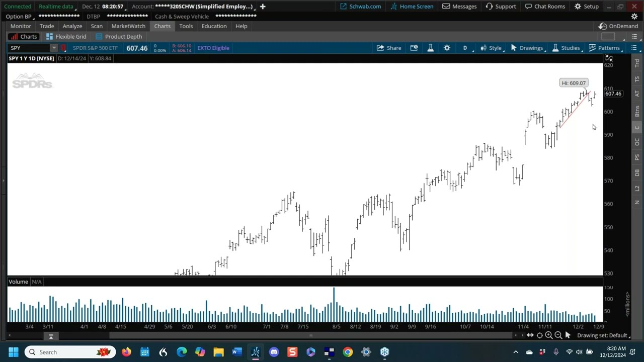Toggle OnDemand mode
This screenshot has width=644, height=362.
click(x=618, y=26)
